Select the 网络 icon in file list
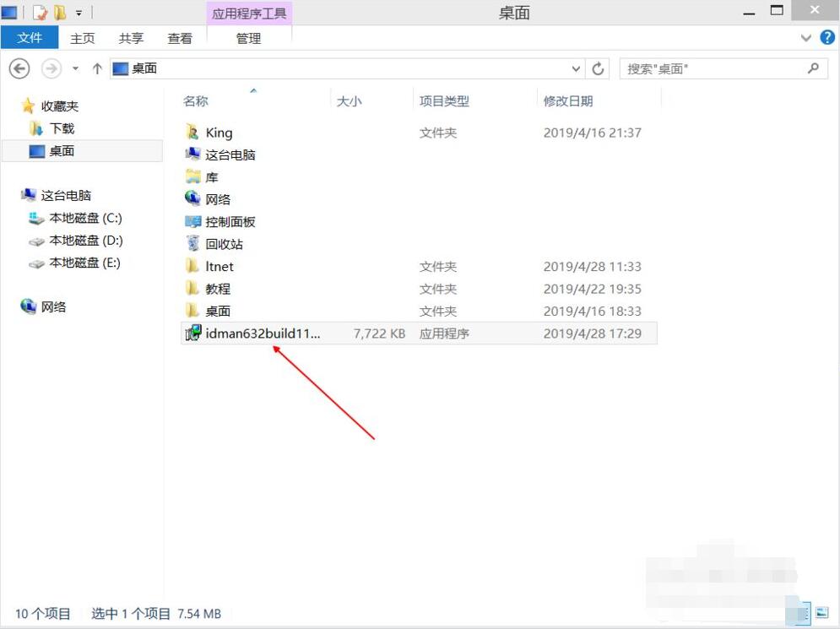 (192, 198)
